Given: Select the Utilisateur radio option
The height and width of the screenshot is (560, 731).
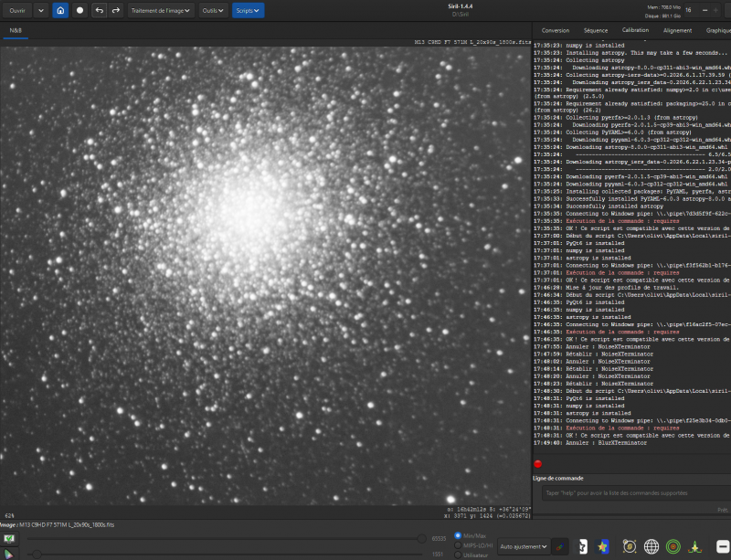Looking at the screenshot, I should coord(458,555).
